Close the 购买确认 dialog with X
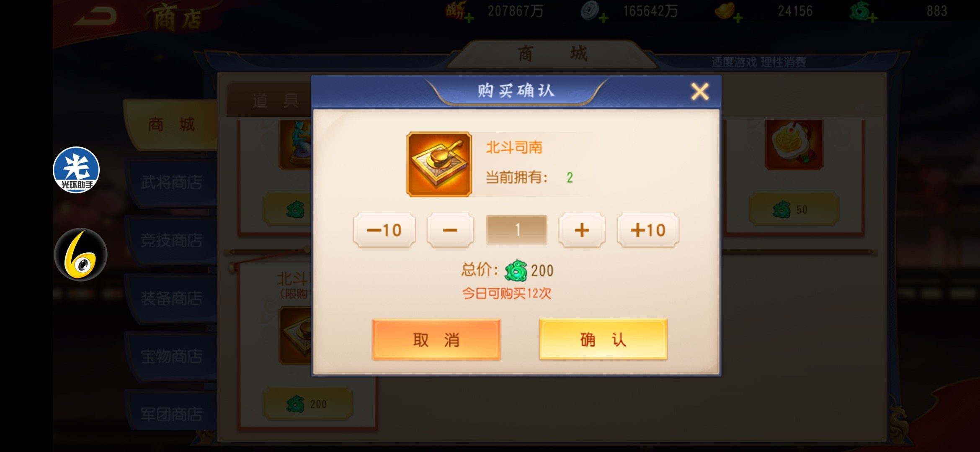 click(x=700, y=91)
